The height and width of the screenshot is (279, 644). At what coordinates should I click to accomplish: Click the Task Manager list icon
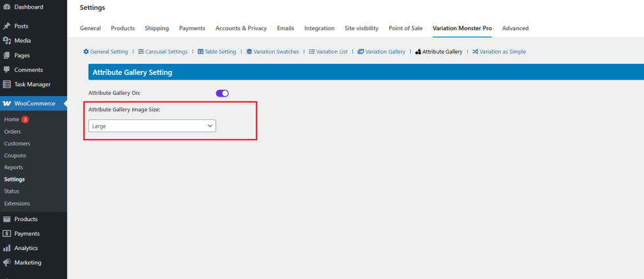(x=7, y=84)
